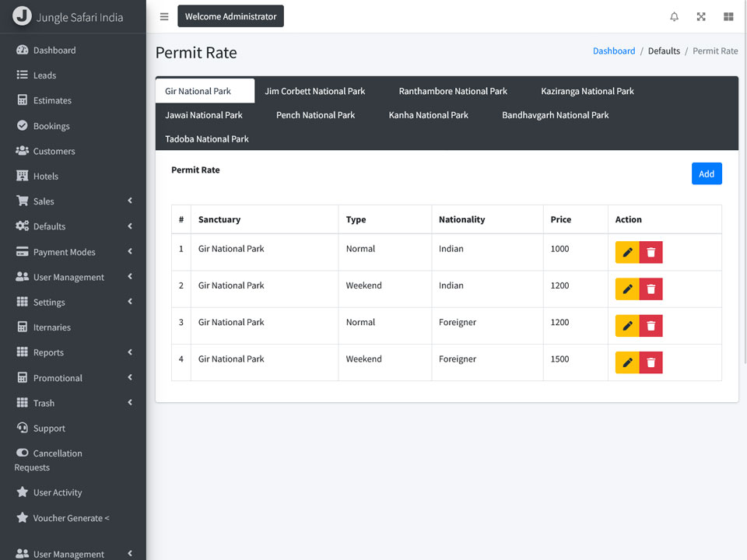Screen dimensions: 747x560
Task: Switch to Kaziranga National Park tab
Action: [x=587, y=91]
